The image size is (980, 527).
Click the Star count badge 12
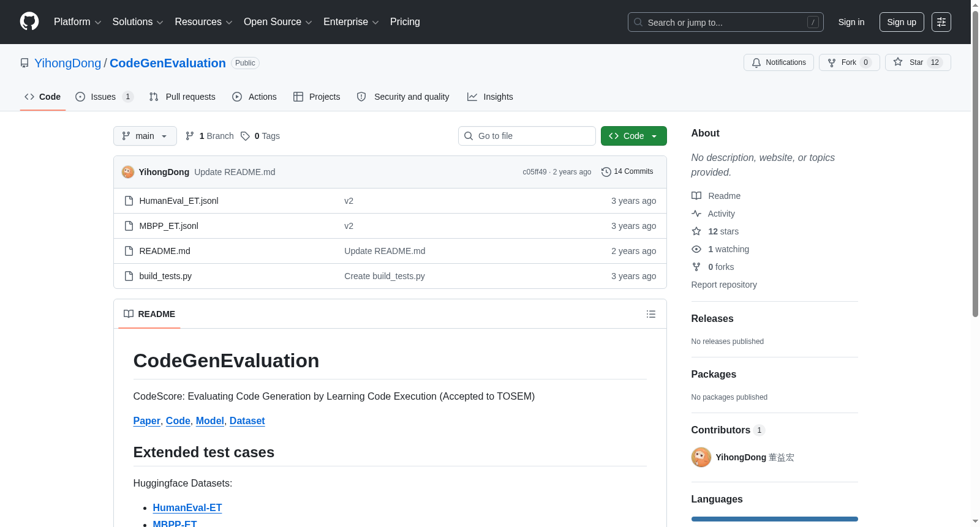pos(935,62)
